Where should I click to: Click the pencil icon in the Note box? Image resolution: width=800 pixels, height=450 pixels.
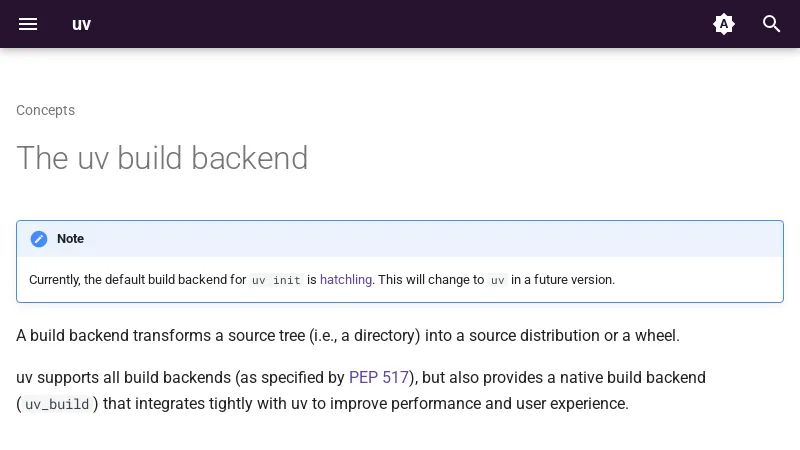click(x=39, y=239)
